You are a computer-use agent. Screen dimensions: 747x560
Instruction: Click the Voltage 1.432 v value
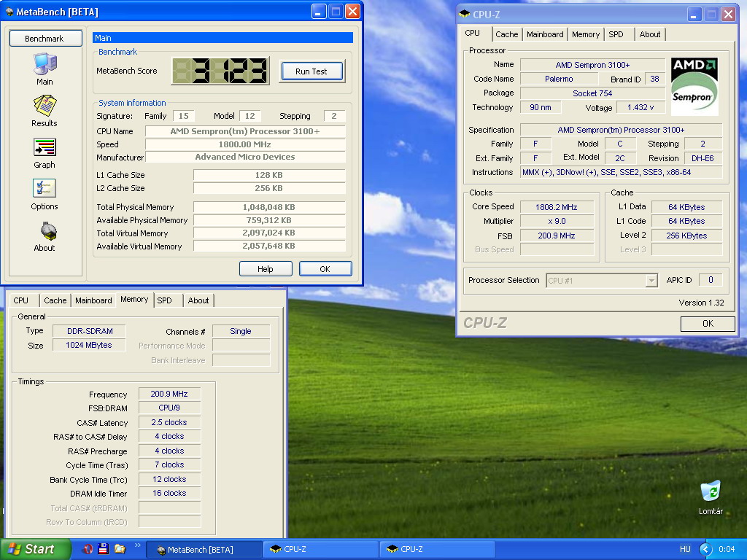(640, 108)
